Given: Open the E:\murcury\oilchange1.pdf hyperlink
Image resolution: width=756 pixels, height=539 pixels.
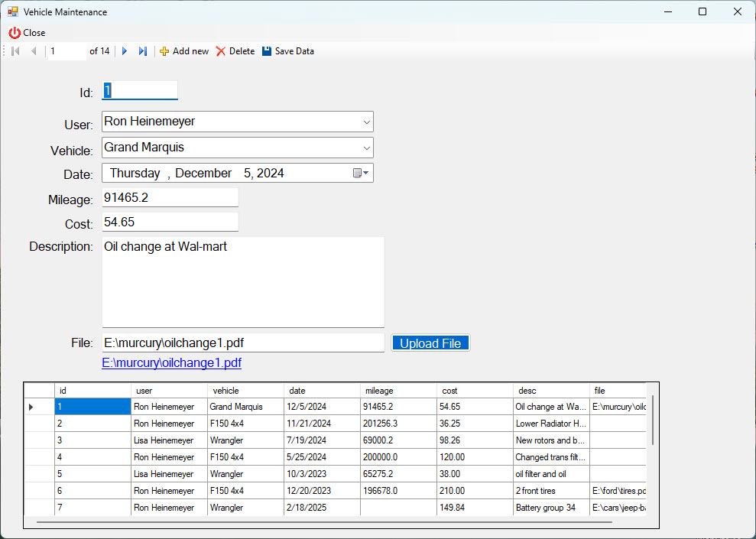Looking at the screenshot, I should point(171,363).
